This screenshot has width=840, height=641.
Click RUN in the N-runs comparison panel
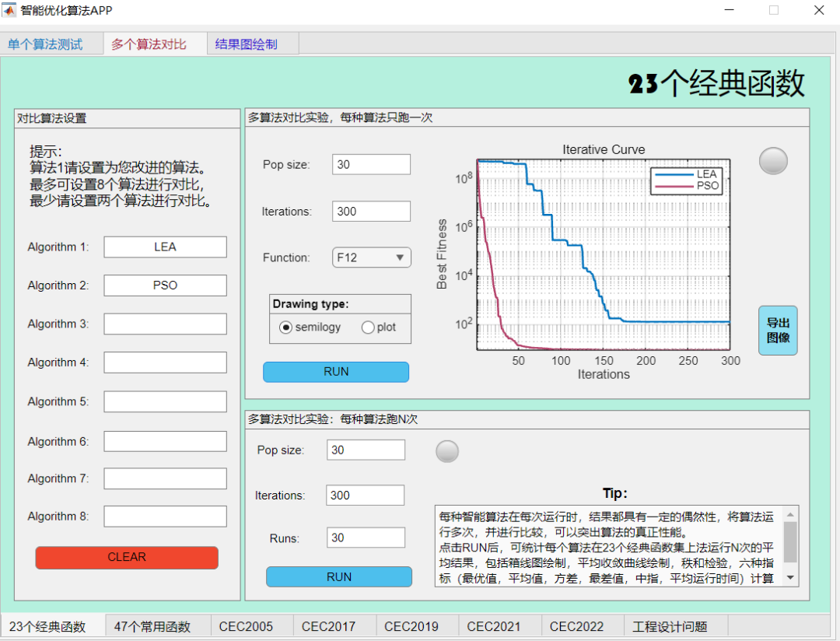click(339, 576)
